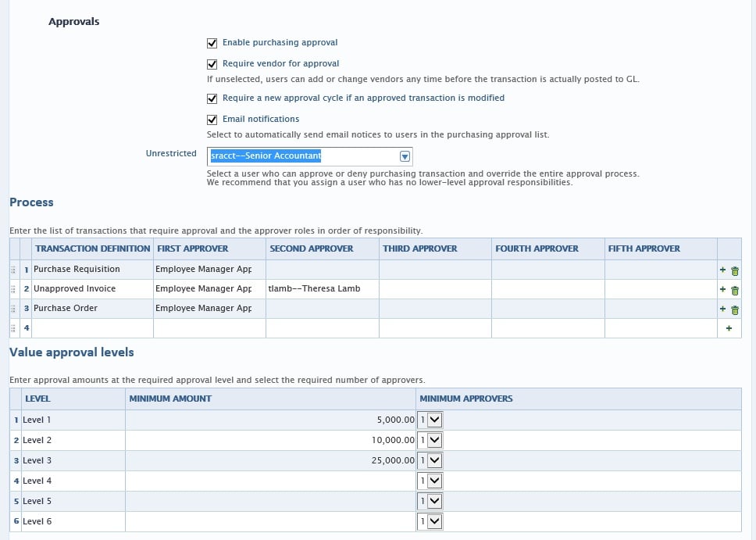Click the empty Level 6 minimum amount field
The height and width of the screenshot is (540, 756).
[x=270, y=521]
